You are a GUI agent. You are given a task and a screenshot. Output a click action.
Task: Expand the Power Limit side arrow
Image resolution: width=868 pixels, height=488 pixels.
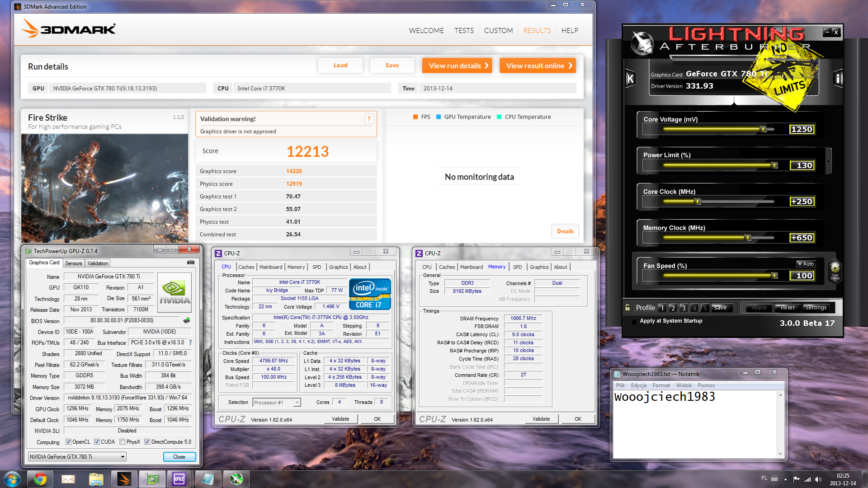[x=828, y=161]
